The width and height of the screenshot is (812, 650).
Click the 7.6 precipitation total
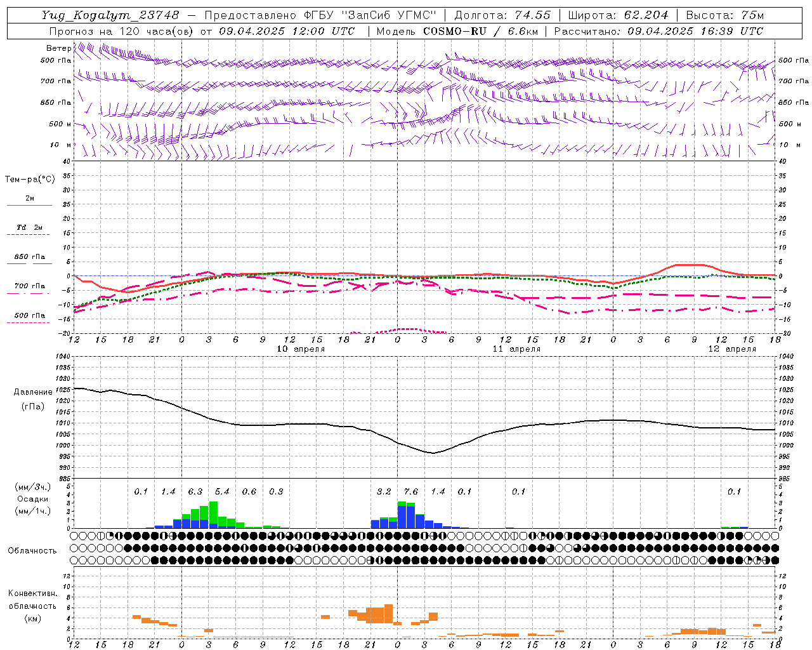point(411,492)
